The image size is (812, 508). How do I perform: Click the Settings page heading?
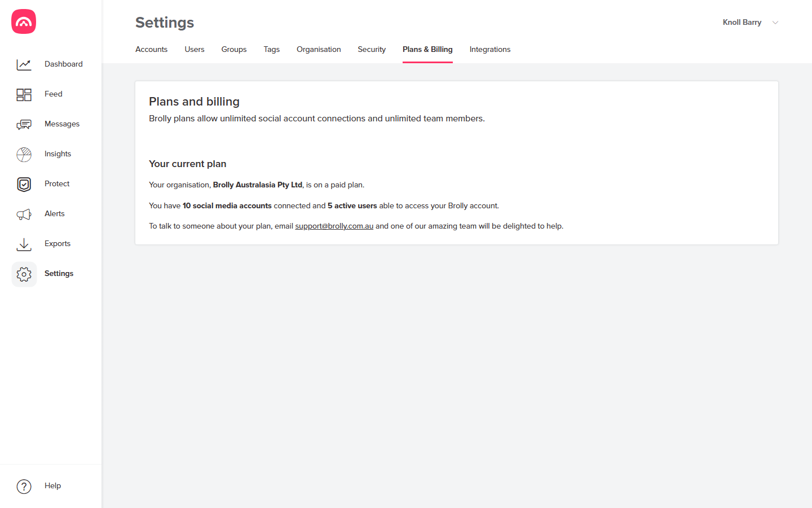pyautogui.click(x=165, y=23)
